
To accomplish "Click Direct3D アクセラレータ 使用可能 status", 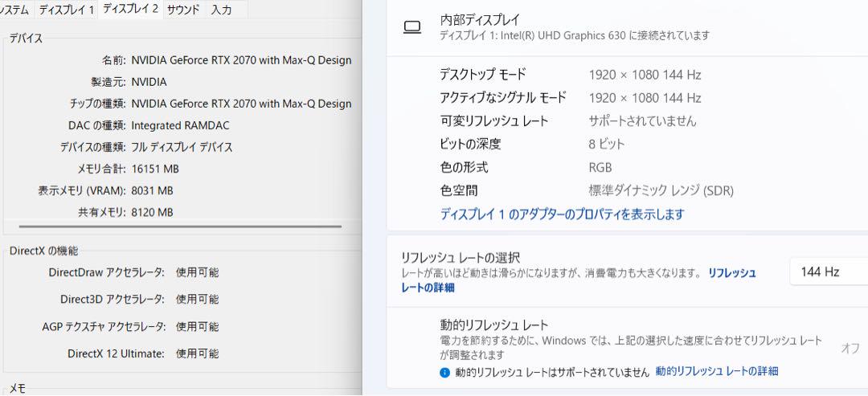I will (x=197, y=300).
